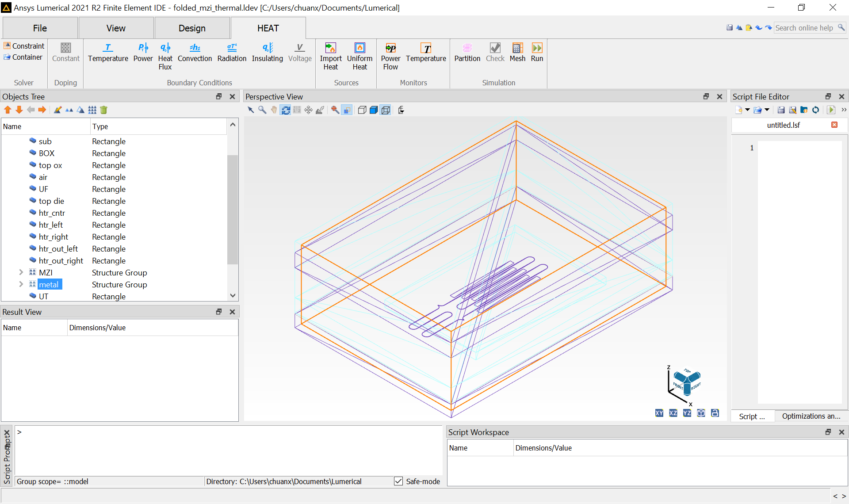Open the new script dropdown arrow

(x=747, y=110)
